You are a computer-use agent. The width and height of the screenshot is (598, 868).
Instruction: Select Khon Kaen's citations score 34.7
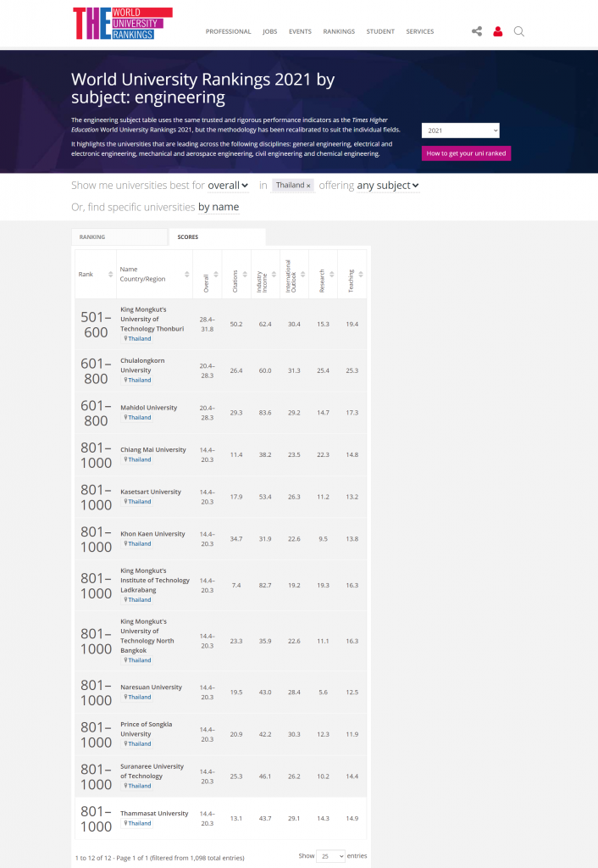[x=236, y=539]
